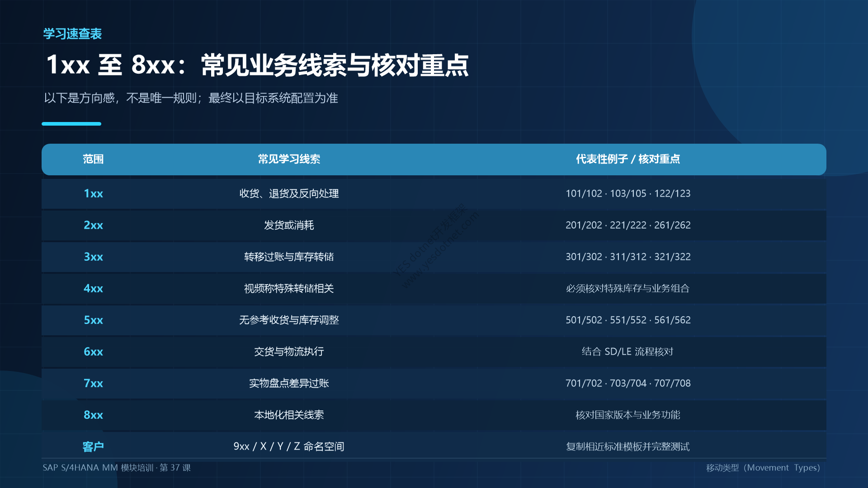Select the '6xx' range cell
The image size is (868, 488).
(93, 352)
